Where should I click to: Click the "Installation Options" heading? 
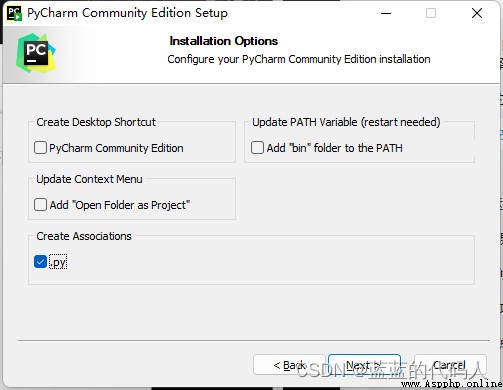(224, 41)
